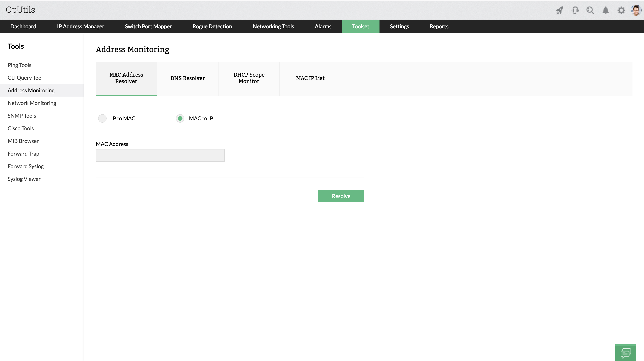Open the green chat widget icon
This screenshot has height=361, width=644.
point(625,353)
